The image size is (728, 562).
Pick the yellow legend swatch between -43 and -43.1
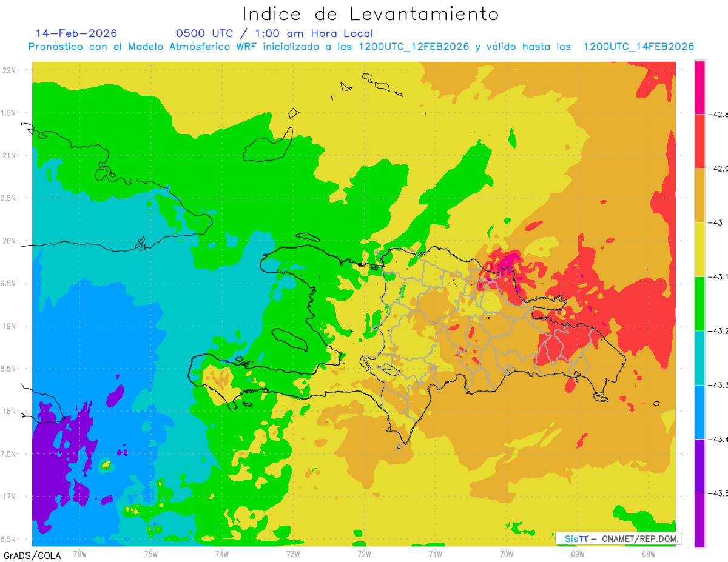(699, 249)
